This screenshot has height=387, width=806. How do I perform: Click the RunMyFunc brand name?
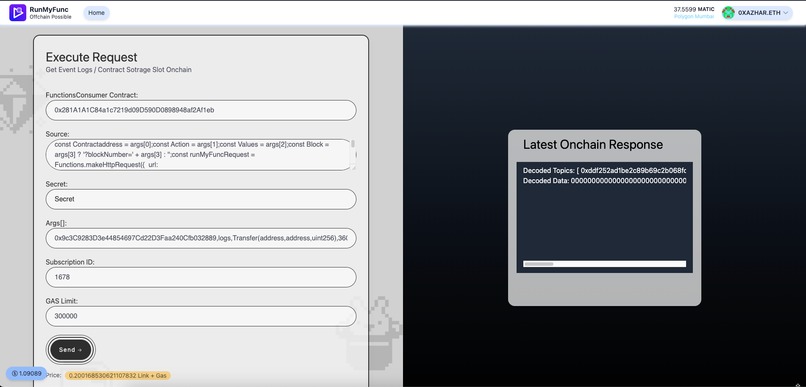click(x=49, y=9)
